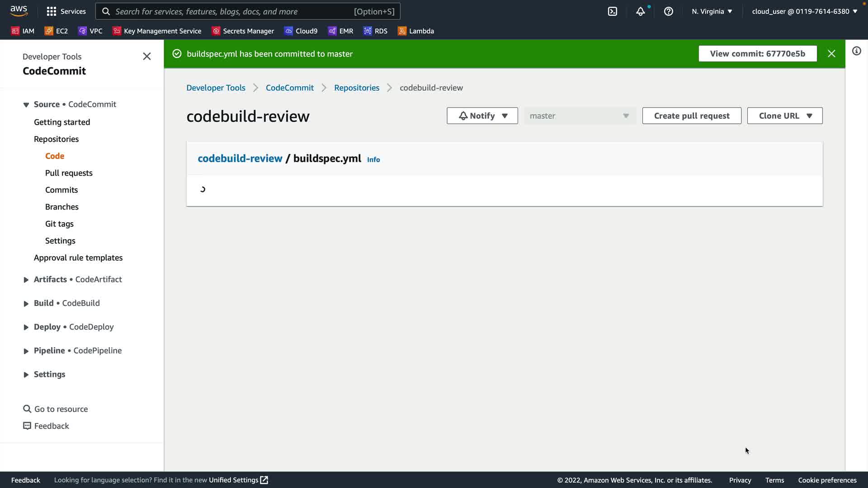The height and width of the screenshot is (488, 868).
Task: Open the notifications bell icon
Action: pos(640,11)
